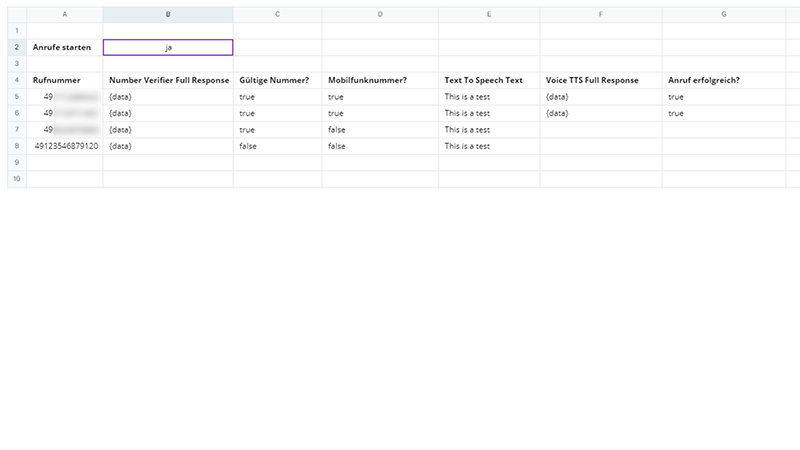The width and height of the screenshot is (800, 450).
Task: Click 'This is a test' in row 7
Action: 467,130
